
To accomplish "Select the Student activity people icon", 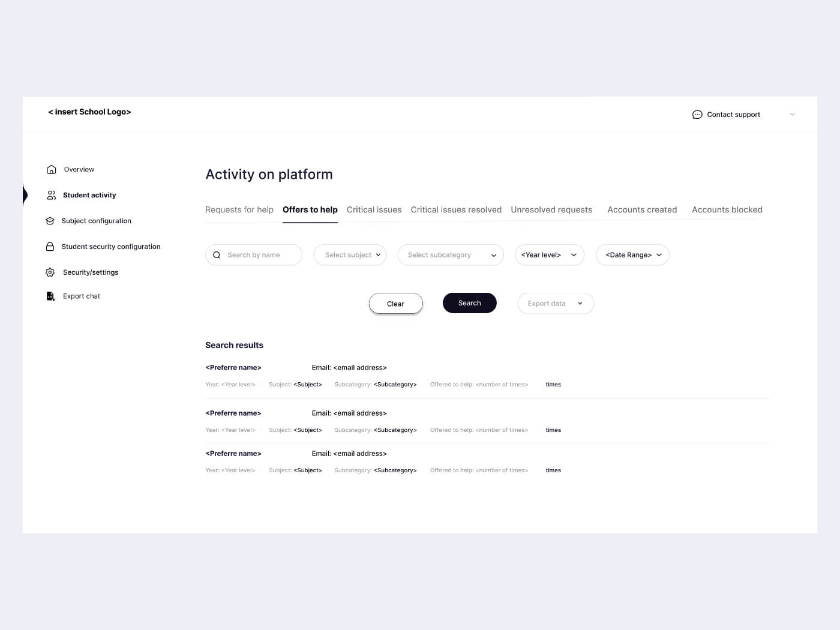I will [x=51, y=194].
